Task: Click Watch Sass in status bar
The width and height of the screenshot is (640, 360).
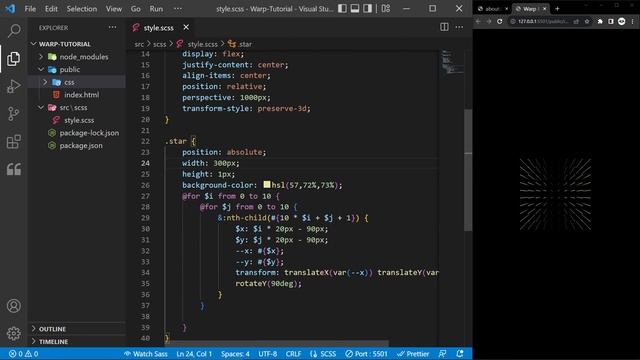Action: pos(146,353)
